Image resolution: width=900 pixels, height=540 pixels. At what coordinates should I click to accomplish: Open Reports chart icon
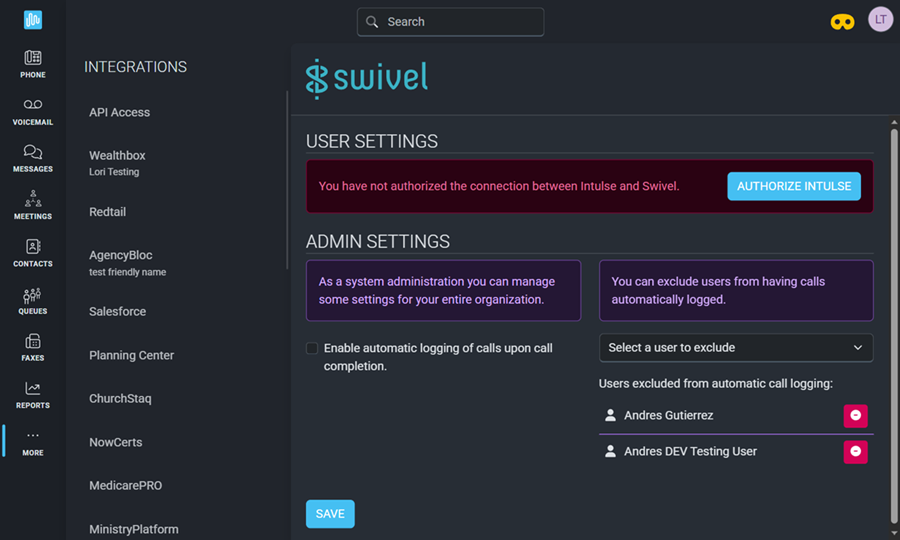[x=33, y=389]
